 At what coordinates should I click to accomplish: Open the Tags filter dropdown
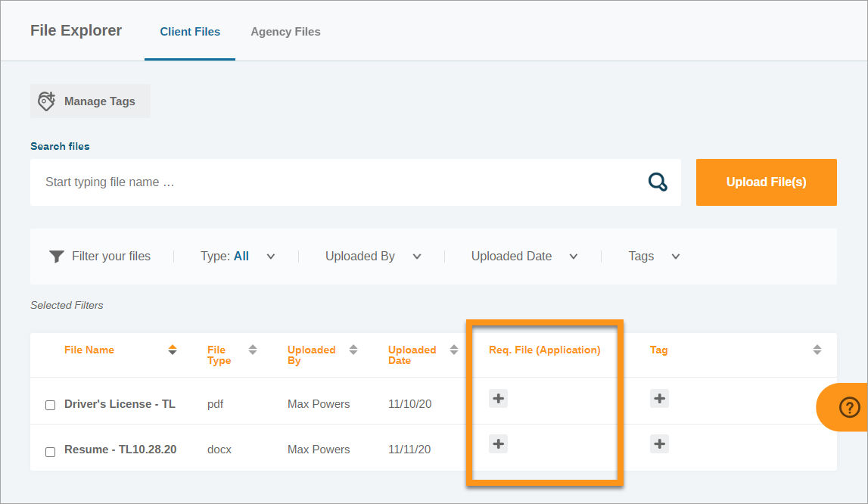(654, 257)
